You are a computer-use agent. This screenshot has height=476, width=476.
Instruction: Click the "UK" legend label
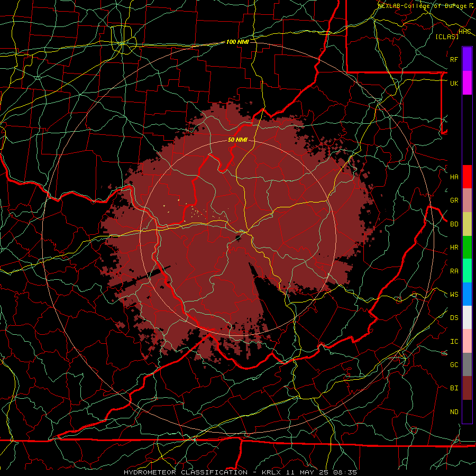(x=454, y=83)
